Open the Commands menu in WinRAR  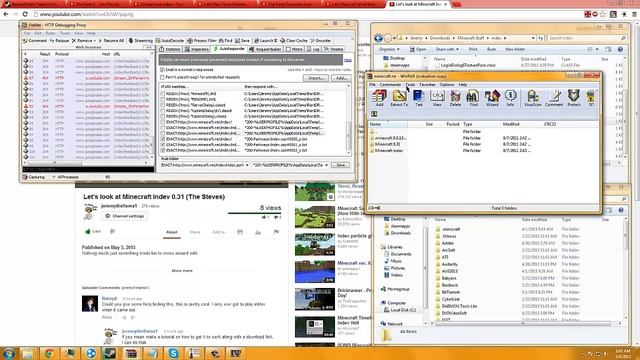pyautogui.click(x=390, y=84)
